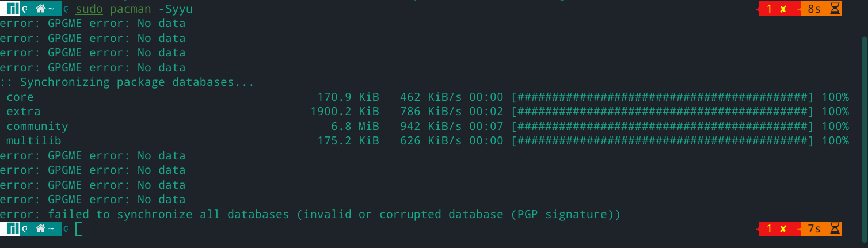Click the hourglass icon beside 7s
Screen dimensions: 868x248
click(x=836, y=229)
